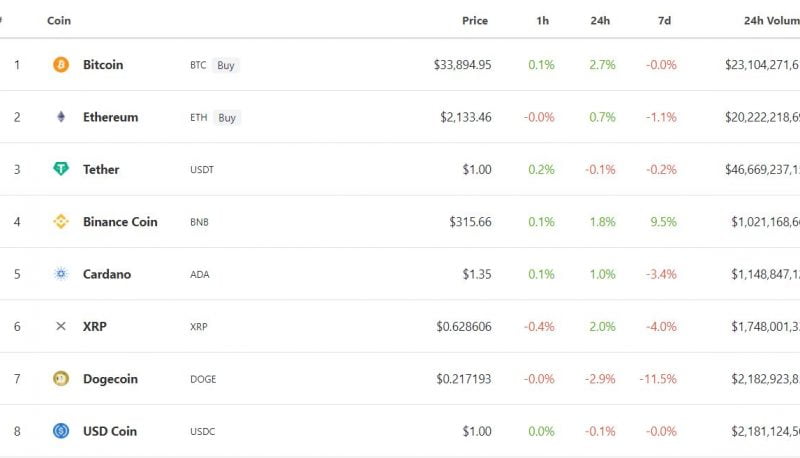Click the Dogecoin logo icon
800x458 pixels.
[x=61, y=378]
